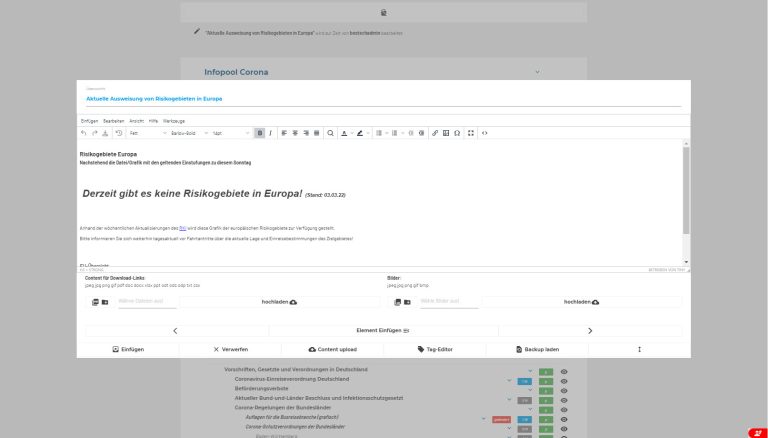The width and height of the screenshot is (768, 438).
Task: Apply italic formatting
Action: coord(270,132)
